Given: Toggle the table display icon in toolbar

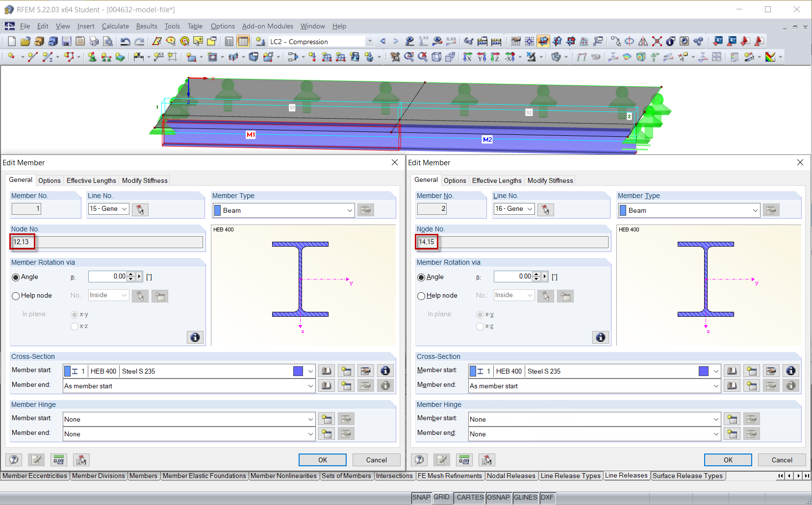Looking at the screenshot, I should coord(243,42).
